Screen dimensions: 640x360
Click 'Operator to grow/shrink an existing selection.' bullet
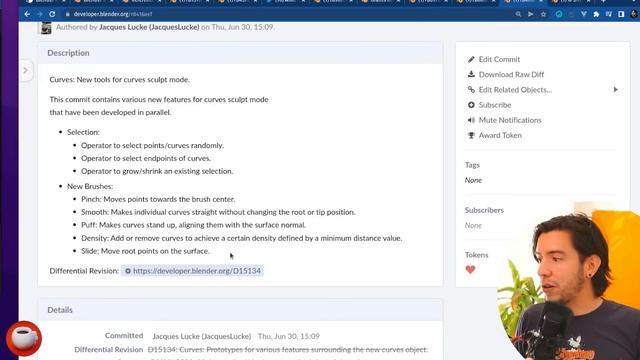(x=157, y=171)
